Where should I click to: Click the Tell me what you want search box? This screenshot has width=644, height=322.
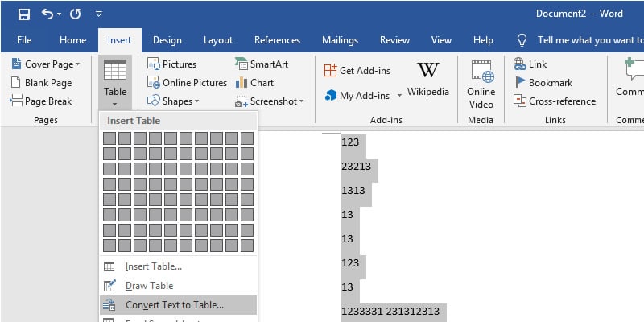point(590,40)
